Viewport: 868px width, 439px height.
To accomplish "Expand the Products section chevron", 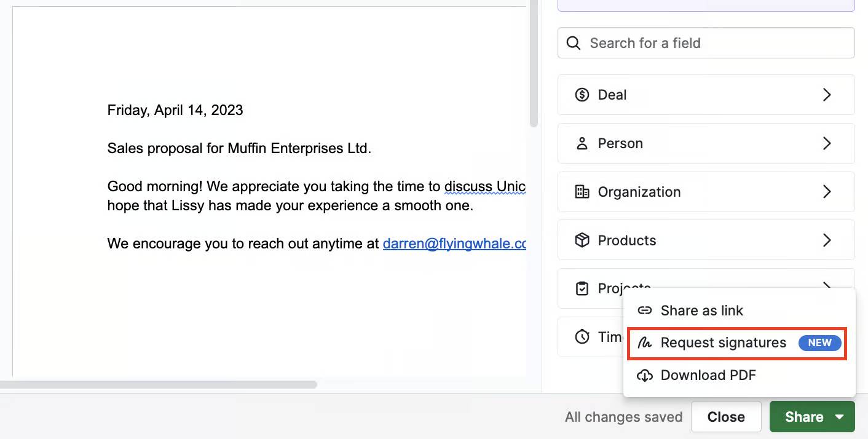I will pyautogui.click(x=827, y=240).
